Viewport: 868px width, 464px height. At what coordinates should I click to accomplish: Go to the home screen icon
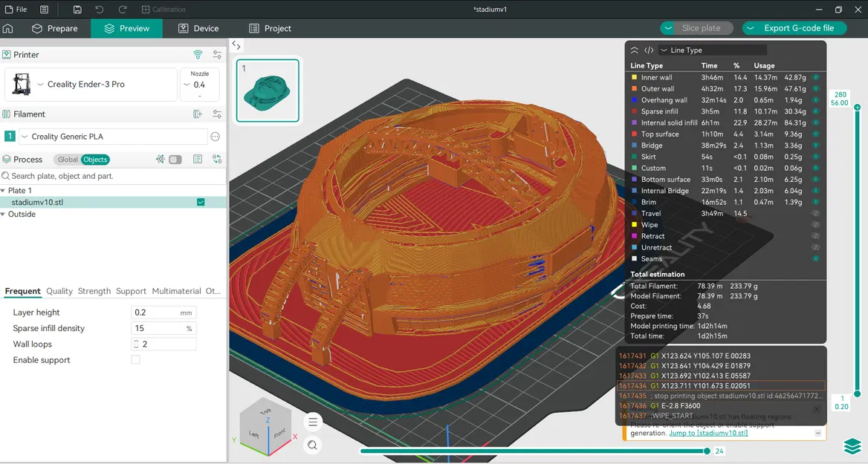point(8,28)
